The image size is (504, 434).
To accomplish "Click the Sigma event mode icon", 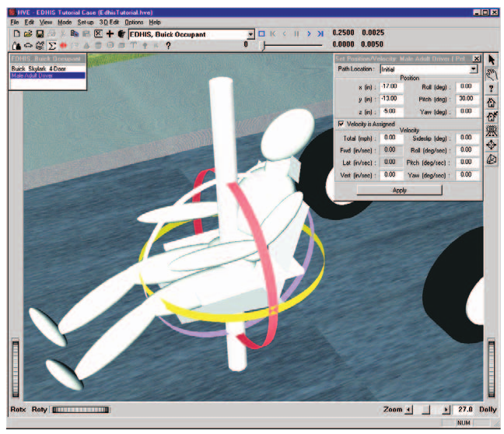I will [x=51, y=46].
